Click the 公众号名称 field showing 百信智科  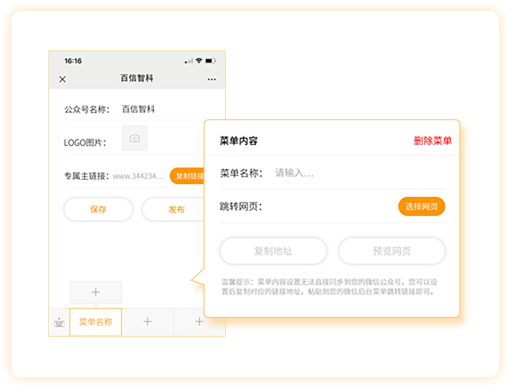coord(138,109)
